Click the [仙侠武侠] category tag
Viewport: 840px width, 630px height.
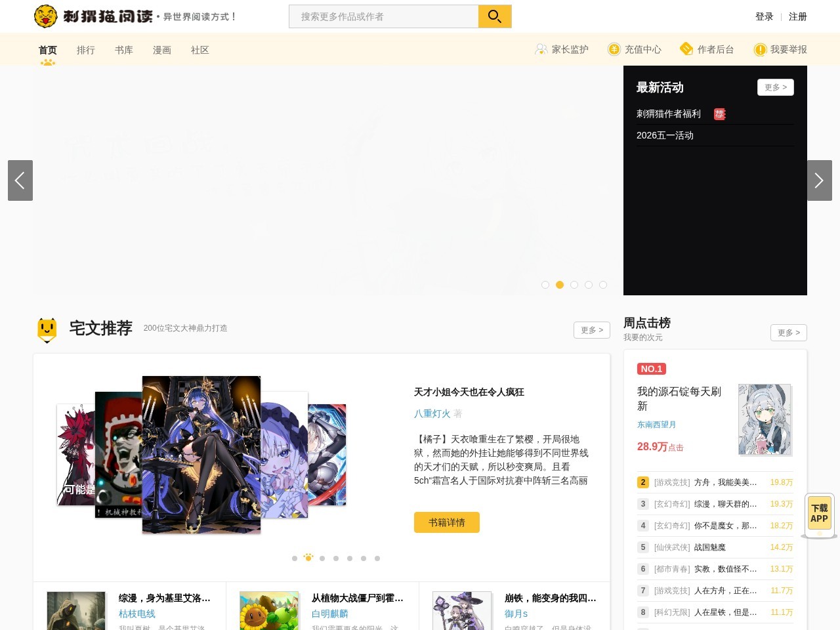click(672, 547)
